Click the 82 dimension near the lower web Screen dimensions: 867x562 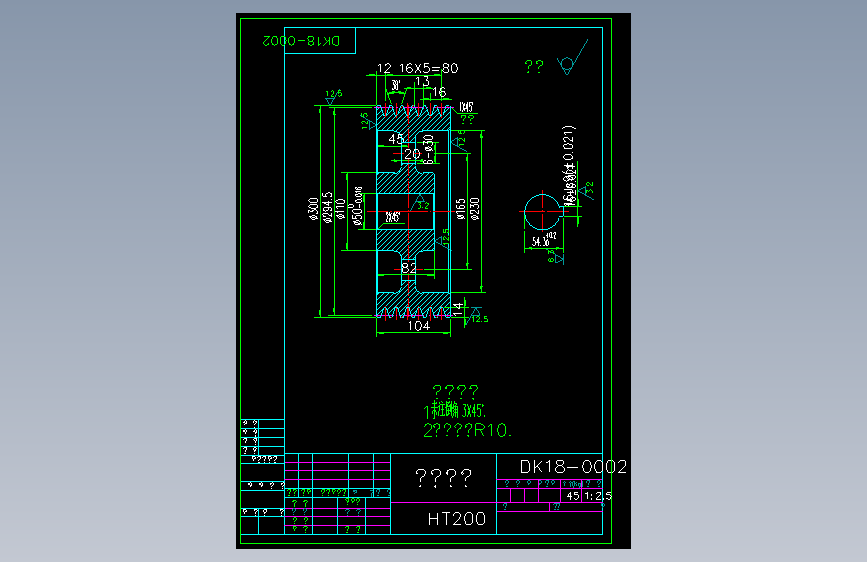pyautogui.click(x=409, y=268)
